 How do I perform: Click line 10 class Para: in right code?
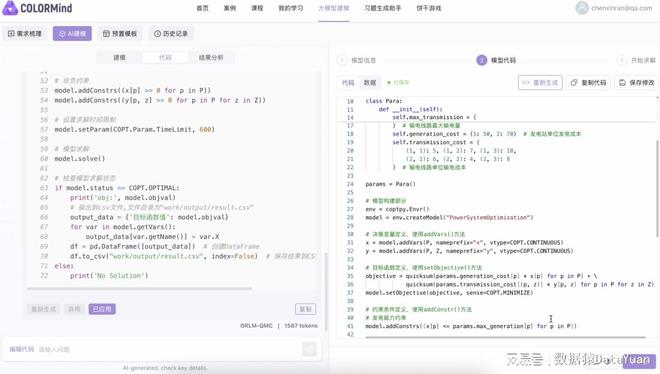(x=383, y=101)
